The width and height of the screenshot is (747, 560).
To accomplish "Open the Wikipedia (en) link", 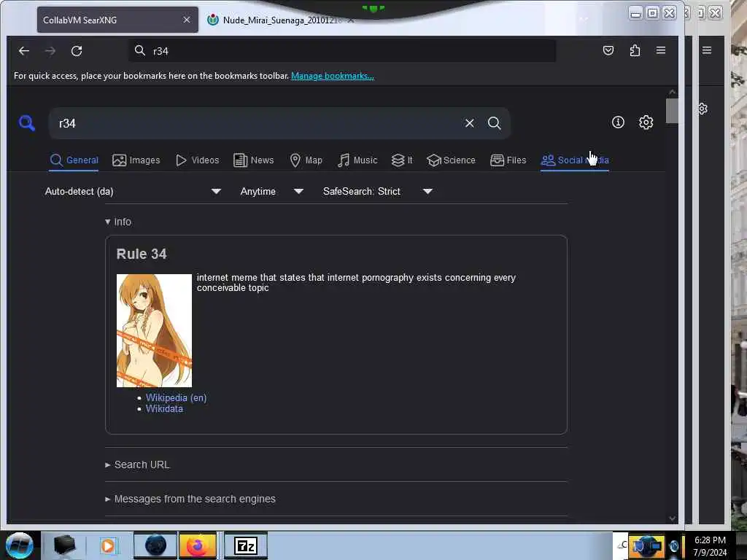I will 177,397.
